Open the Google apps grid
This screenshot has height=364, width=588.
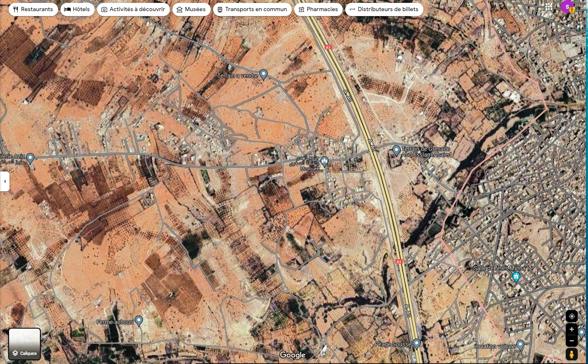pyautogui.click(x=549, y=7)
